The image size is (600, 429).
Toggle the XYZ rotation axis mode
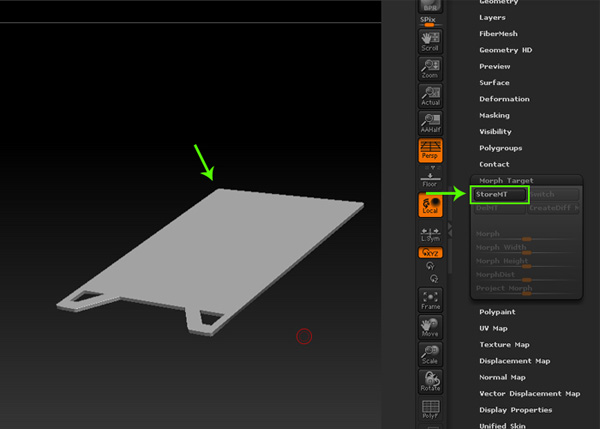coord(430,253)
